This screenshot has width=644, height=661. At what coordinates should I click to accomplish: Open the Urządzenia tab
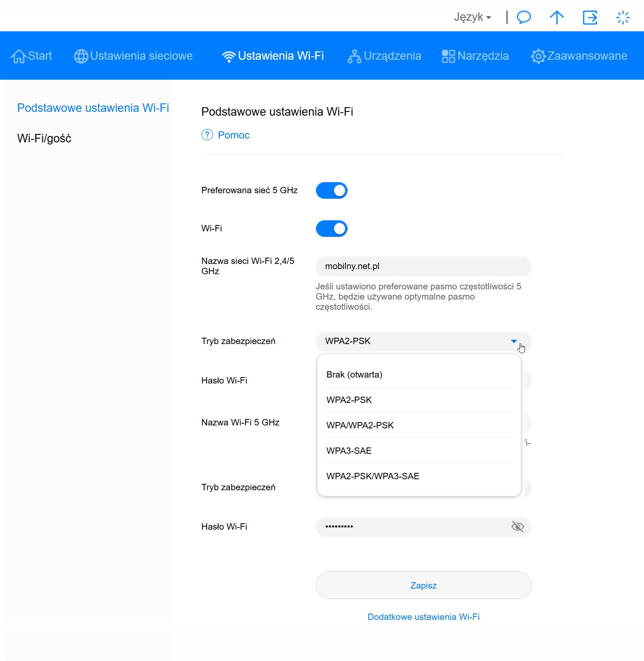[x=384, y=56]
